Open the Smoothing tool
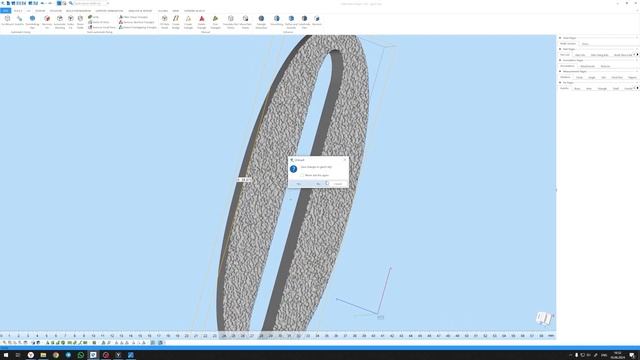This screenshot has width=640, height=360. point(277,21)
